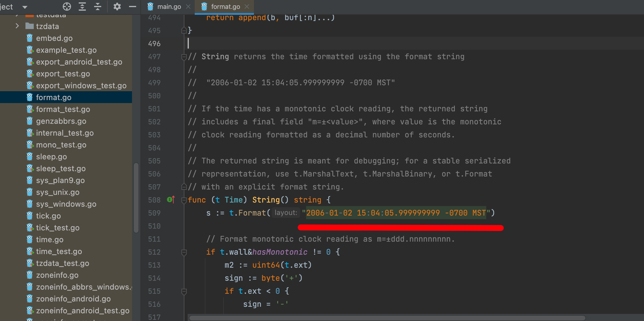Expand the tzdata folder
The width and height of the screenshot is (644, 321).
point(17,26)
